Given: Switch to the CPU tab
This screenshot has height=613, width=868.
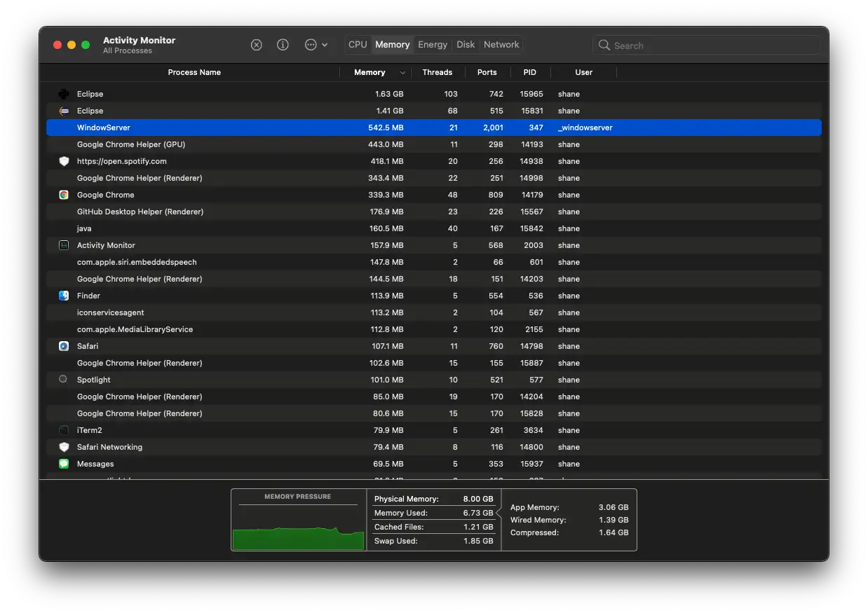Looking at the screenshot, I should (x=358, y=45).
